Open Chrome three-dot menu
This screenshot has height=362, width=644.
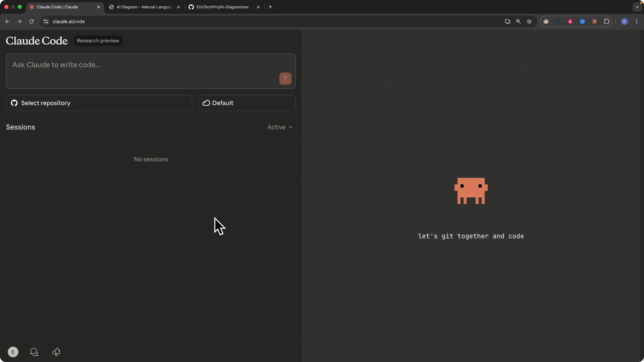pos(637,21)
